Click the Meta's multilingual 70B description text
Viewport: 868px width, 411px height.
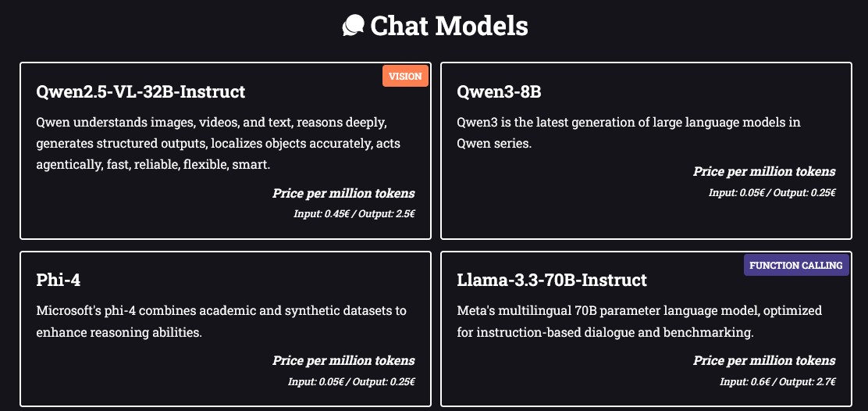639,321
